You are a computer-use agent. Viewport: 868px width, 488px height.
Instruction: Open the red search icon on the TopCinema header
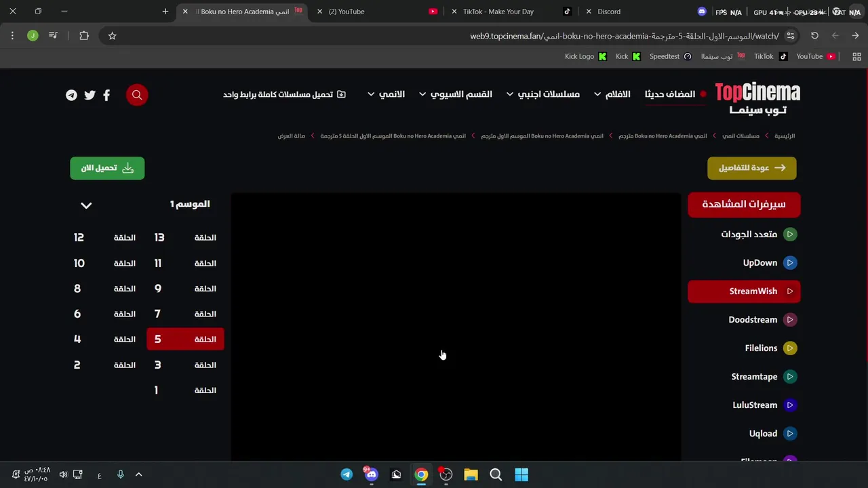click(x=137, y=95)
